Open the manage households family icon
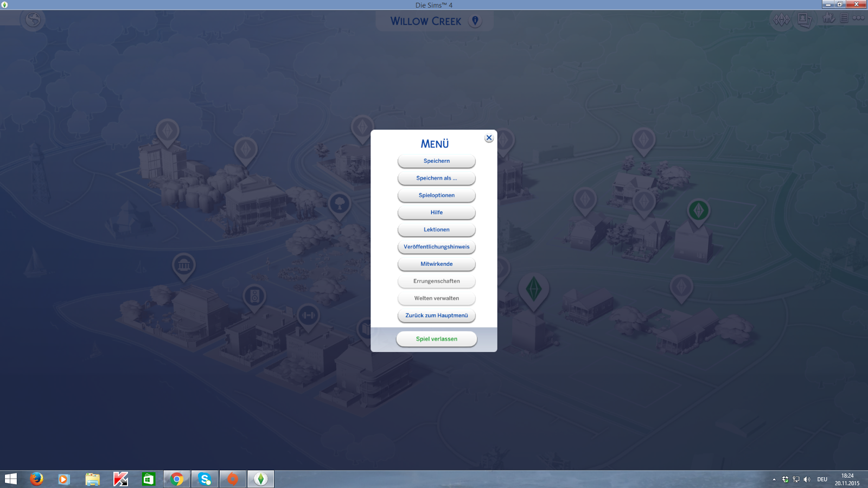 tap(829, 18)
